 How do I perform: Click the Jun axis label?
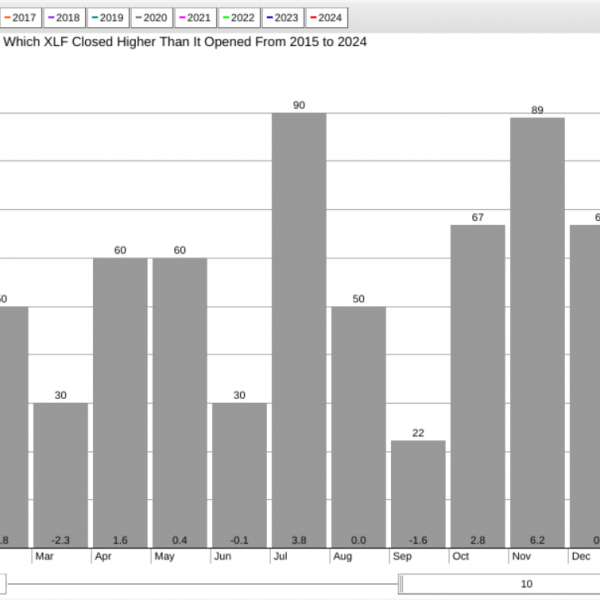(x=222, y=556)
